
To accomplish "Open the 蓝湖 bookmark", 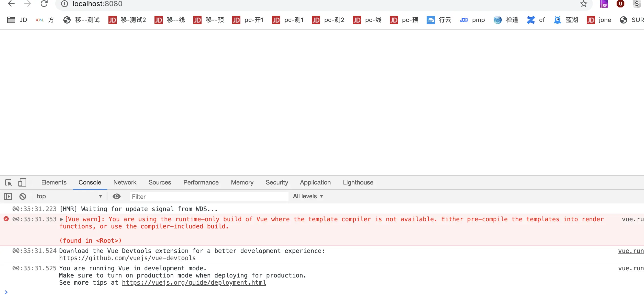I will 566,20.
